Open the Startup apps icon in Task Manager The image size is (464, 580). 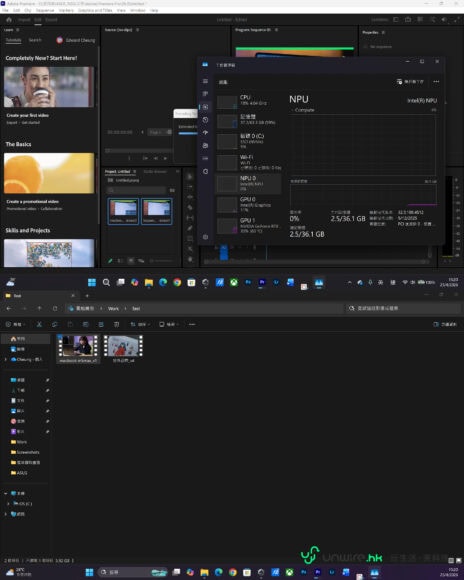click(x=205, y=132)
